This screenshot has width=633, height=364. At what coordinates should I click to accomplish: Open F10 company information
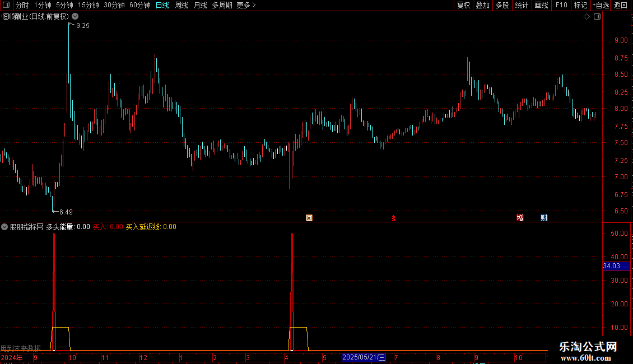(x=561, y=5)
